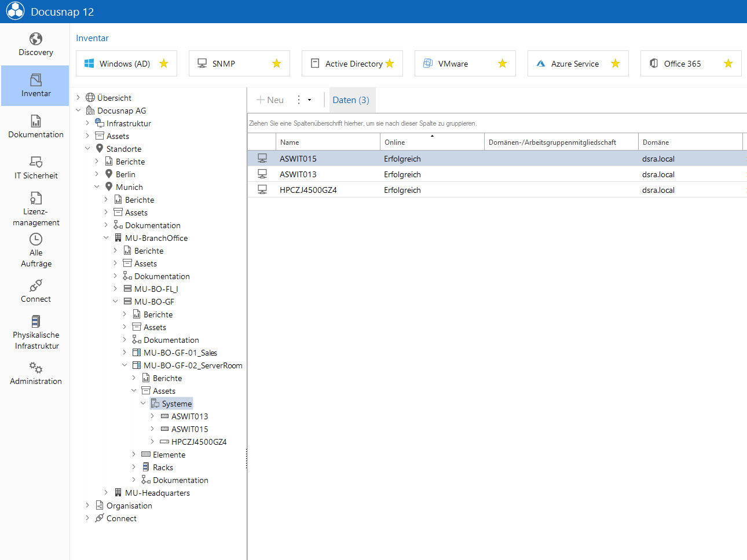Switch to the Daten (3) tab
The width and height of the screenshot is (747, 560).
click(351, 100)
